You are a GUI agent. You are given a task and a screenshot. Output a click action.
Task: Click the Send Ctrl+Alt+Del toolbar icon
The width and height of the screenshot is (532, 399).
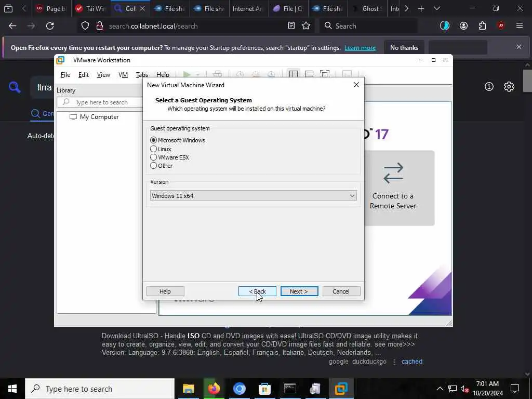click(218, 74)
